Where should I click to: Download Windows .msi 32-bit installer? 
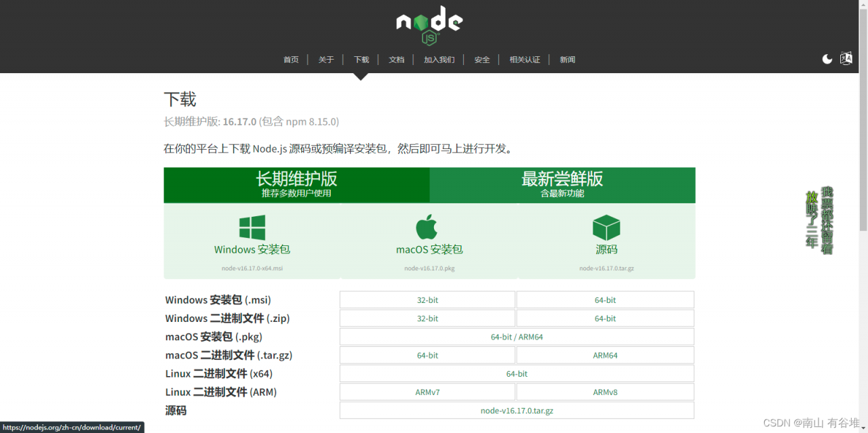(427, 300)
